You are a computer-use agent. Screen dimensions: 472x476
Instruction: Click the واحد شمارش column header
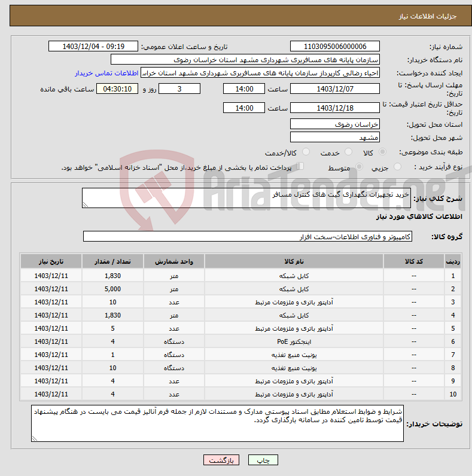pos(174,261)
